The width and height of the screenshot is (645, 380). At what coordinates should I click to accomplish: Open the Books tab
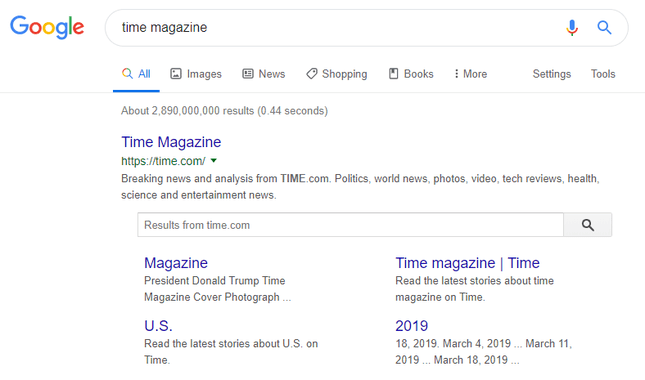click(x=411, y=74)
